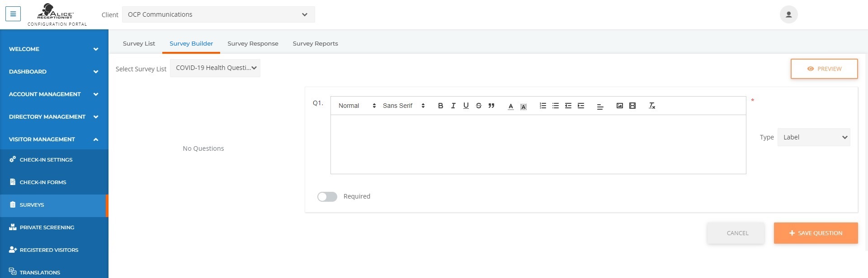Apply strikethrough formatting in editor

coord(478,106)
